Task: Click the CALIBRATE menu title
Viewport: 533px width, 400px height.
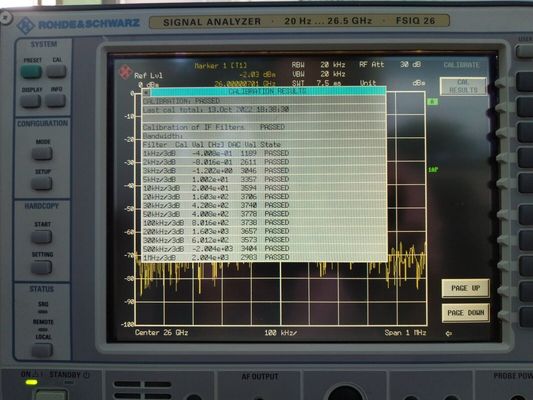Action: pos(461,65)
